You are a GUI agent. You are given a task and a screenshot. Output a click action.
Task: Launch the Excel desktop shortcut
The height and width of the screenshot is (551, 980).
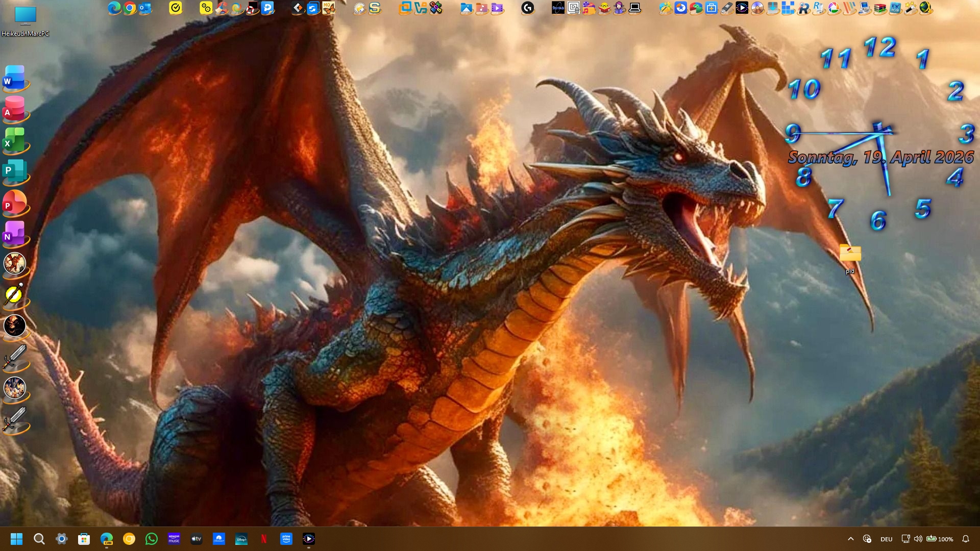pyautogui.click(x=14, y=140)
